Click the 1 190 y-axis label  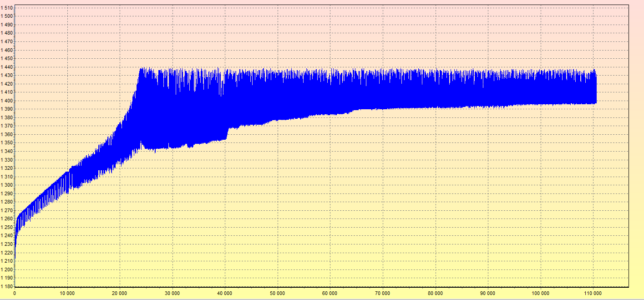coord(7,278)
